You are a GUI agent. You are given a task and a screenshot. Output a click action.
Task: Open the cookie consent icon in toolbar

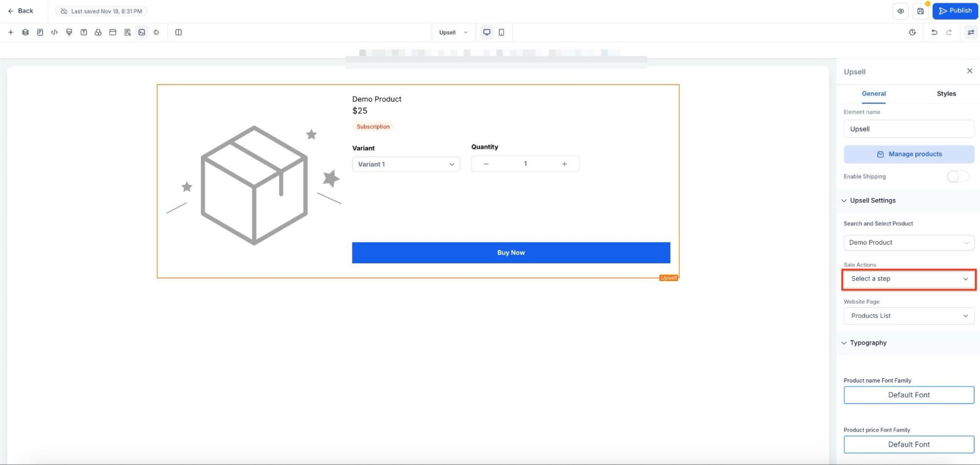tap(156, 32)
